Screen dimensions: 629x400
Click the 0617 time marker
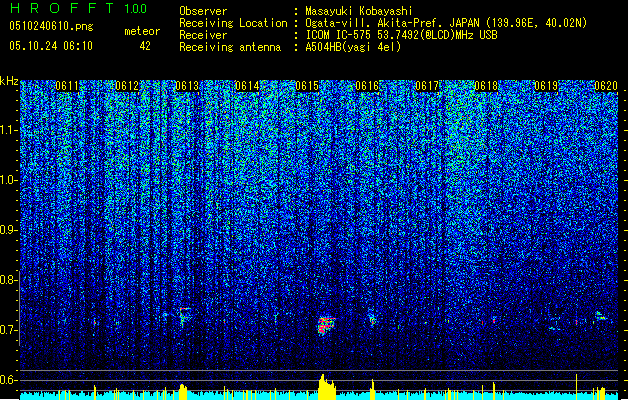pos(427,86)
